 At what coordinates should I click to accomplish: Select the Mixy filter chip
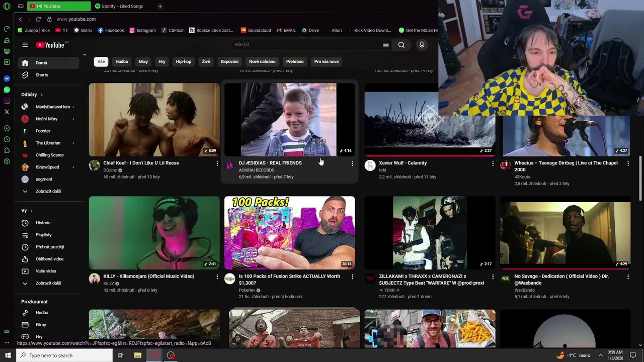143,61
